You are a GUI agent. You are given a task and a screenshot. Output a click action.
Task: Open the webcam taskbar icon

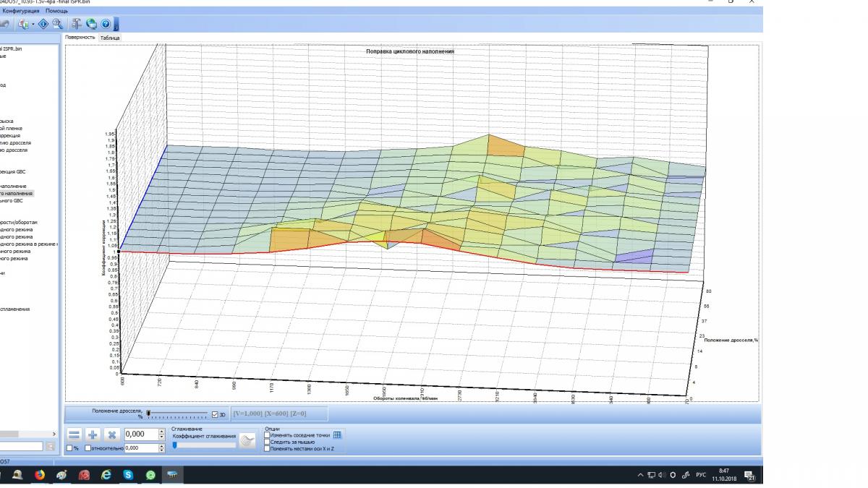(17, 475)
